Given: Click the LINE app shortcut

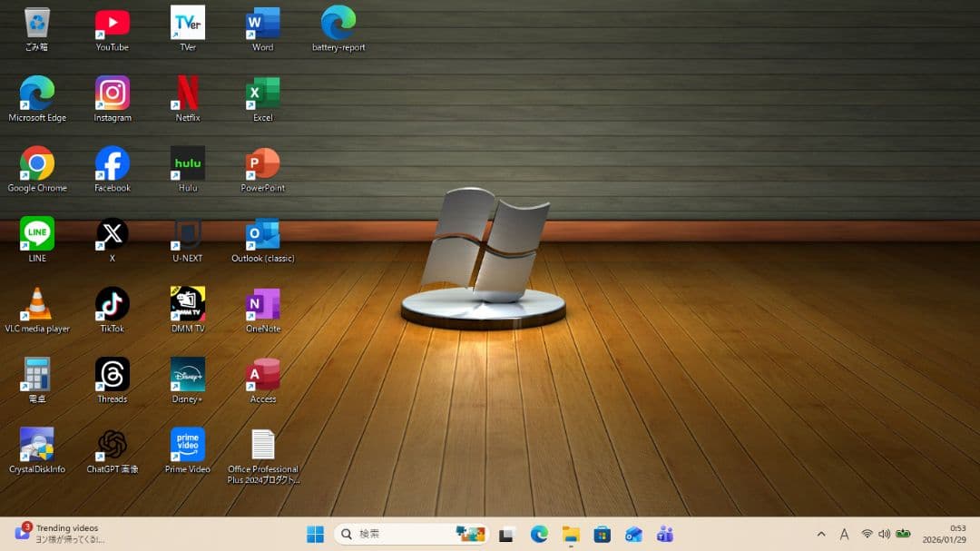Looking at the screenshot, I should (37, 234).
